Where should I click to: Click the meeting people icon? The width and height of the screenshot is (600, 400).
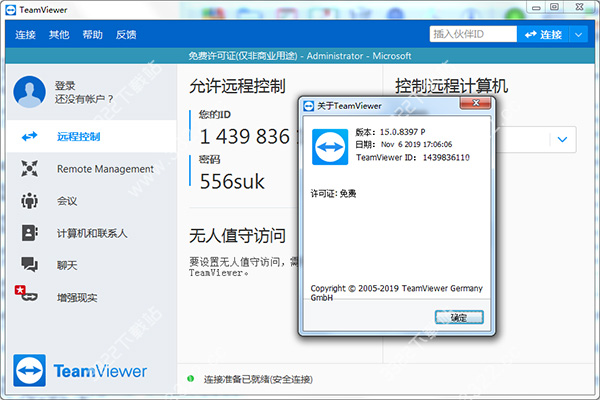click(x=29, y=201)
